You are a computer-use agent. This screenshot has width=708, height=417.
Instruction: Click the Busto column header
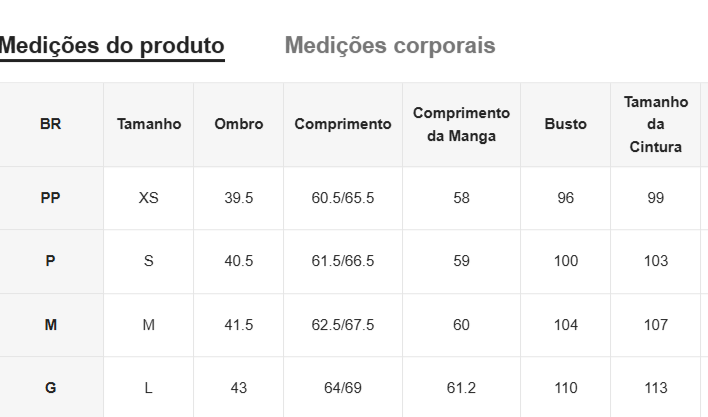(566, 125)
